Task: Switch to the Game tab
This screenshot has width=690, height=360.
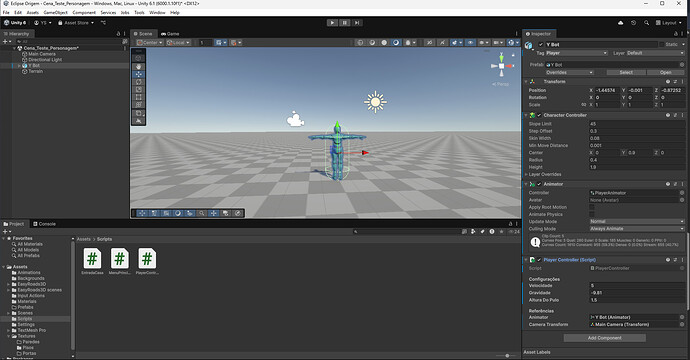Action: (170, 33)
